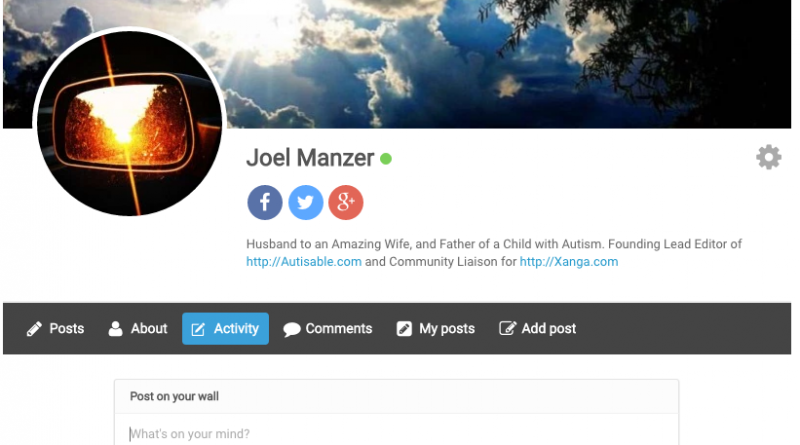Click the icon beside My posts
This screenshot has width=800, height=445.
click(404, 329)
